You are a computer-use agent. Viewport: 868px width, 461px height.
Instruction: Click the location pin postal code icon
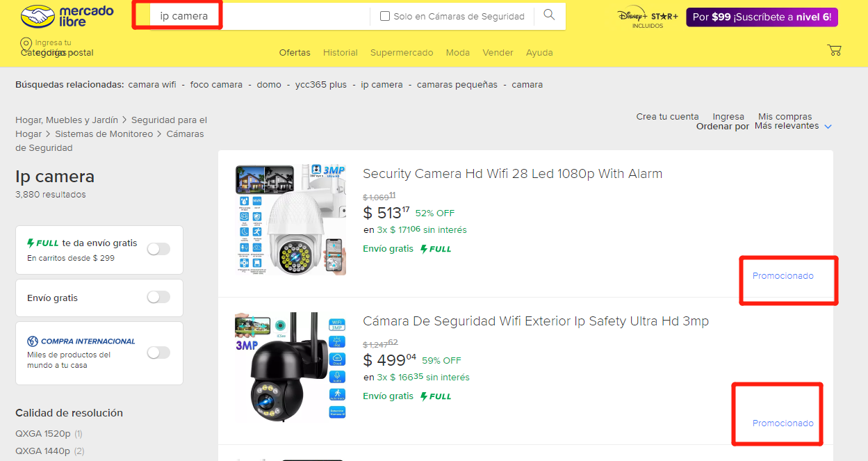pos(26,45)
